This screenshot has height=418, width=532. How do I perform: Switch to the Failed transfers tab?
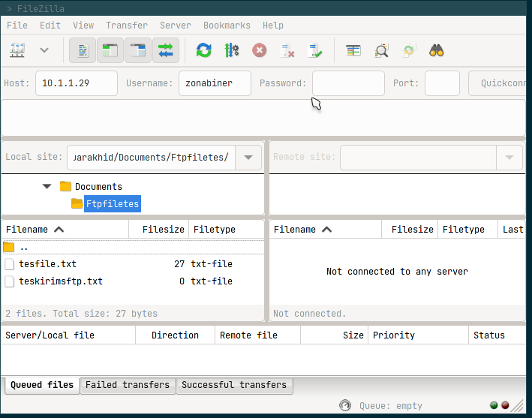coord(128,385)
